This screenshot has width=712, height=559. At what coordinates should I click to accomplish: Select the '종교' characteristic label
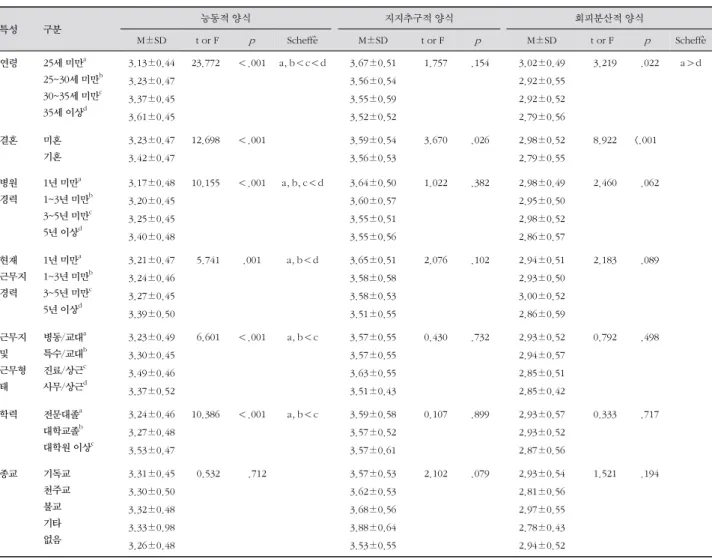tap(9, 473)
